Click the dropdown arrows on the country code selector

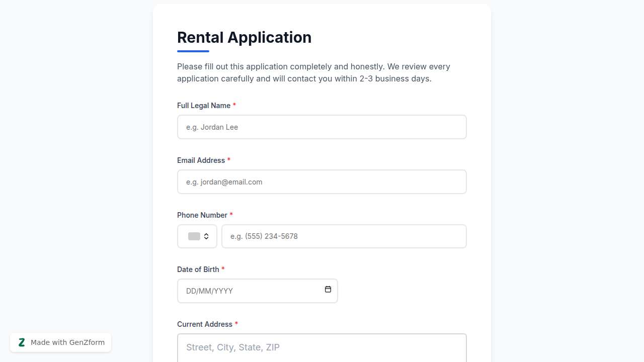pos(207,236)
